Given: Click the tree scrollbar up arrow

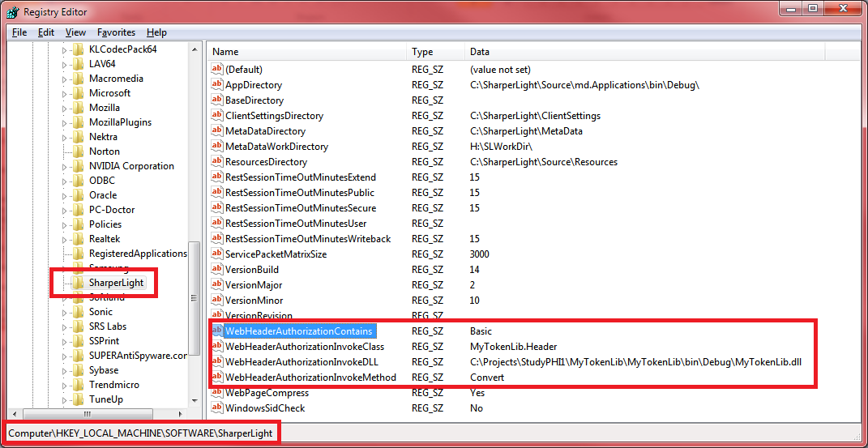Looking at the screenshot, I should coord(195,49).
